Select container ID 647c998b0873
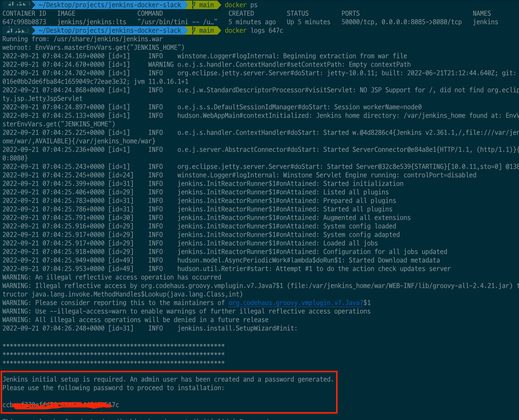 24,22
